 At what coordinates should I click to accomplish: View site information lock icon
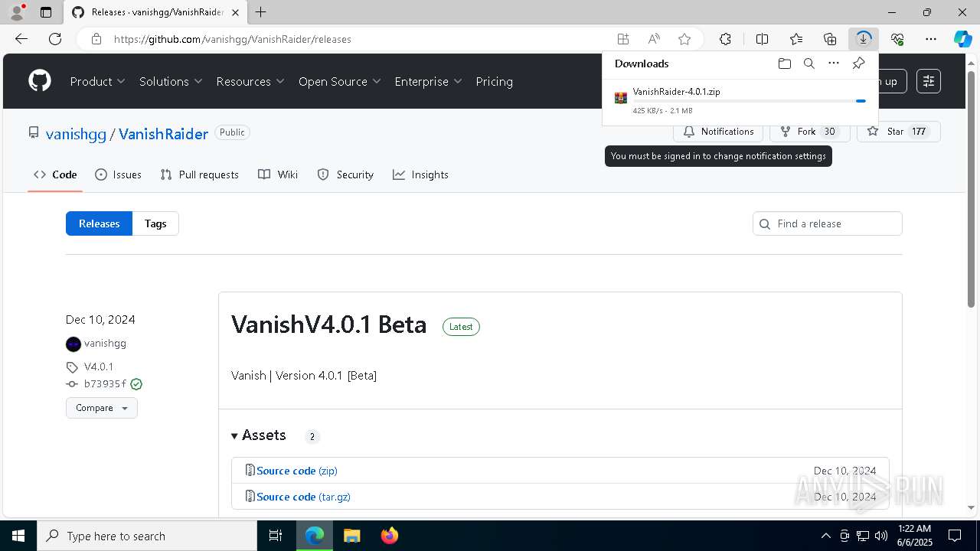pyautogui.click(x=96, y=39)
